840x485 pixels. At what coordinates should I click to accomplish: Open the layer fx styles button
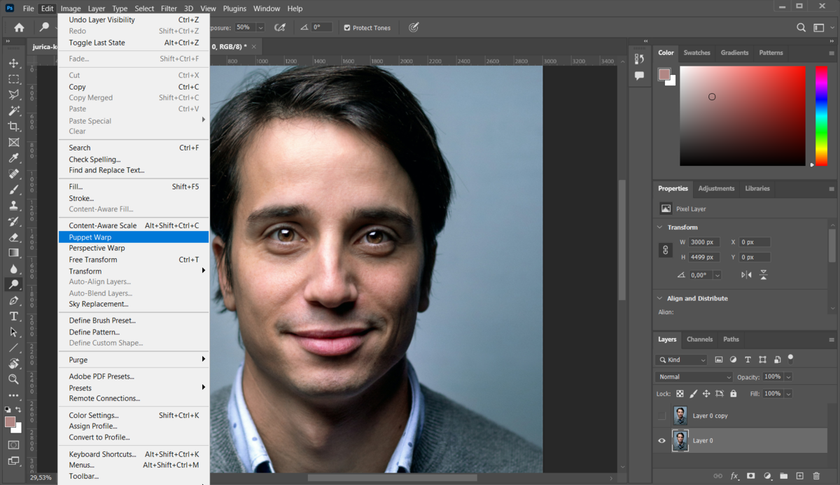click(734, 476)
